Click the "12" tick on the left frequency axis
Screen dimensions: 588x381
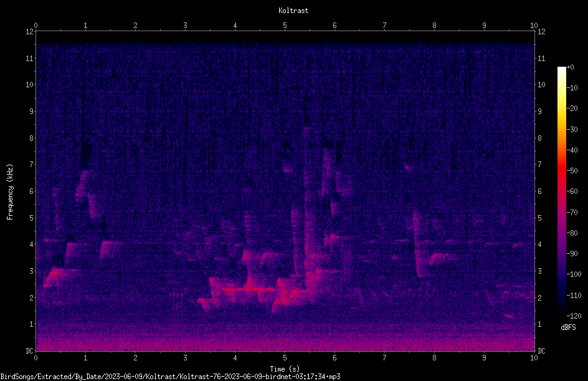point(29,32)
